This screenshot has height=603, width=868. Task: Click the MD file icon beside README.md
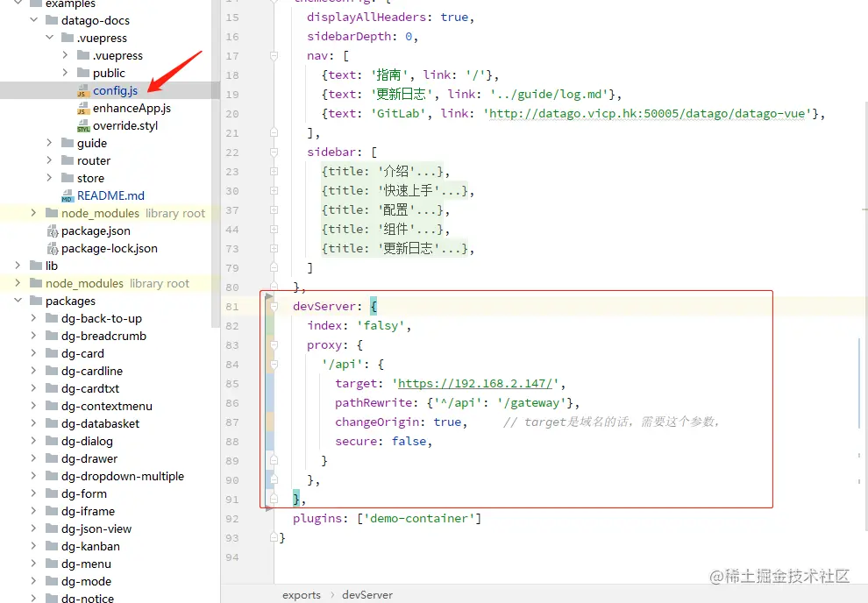[67, 195]
